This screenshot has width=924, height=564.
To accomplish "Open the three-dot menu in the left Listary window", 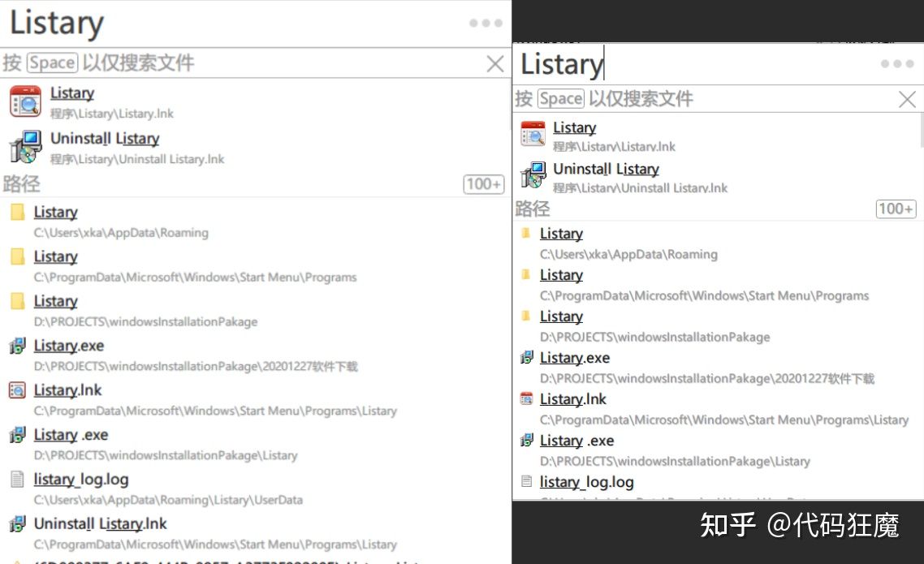I will (486, 23).
